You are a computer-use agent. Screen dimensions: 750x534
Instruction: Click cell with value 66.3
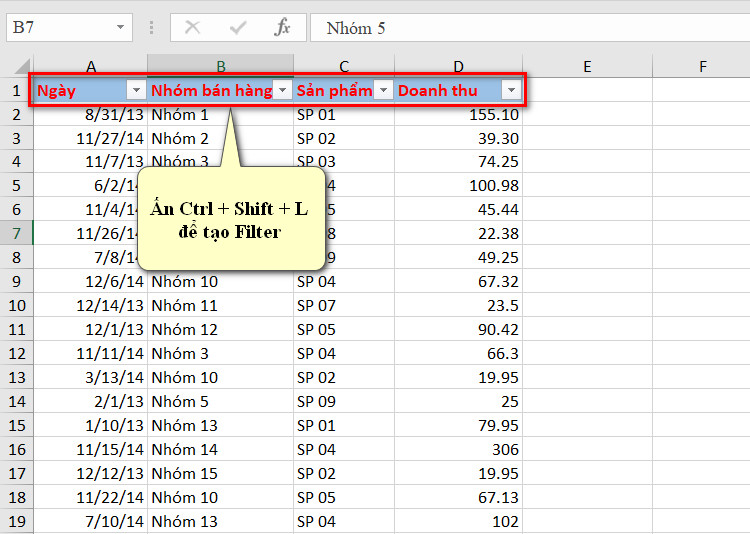pyautogui.click(x=458, y=353)
